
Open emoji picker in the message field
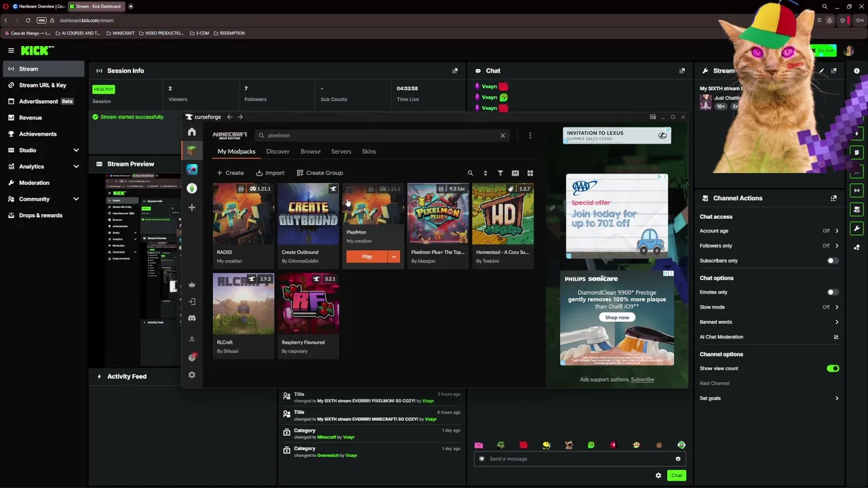coord(677,459)
